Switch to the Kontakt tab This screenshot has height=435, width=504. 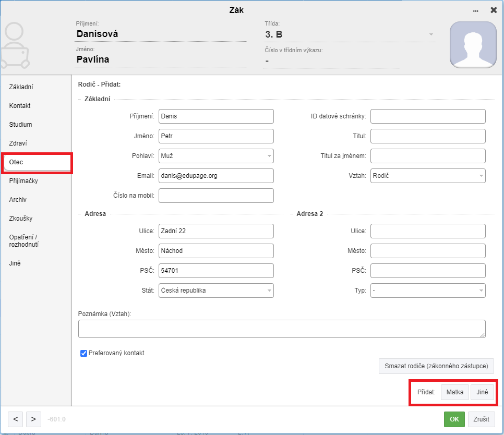(x=20, y=106)
